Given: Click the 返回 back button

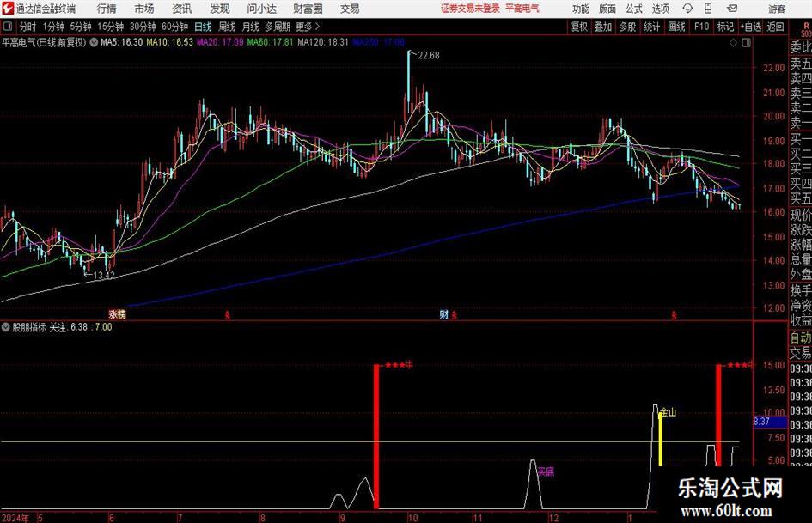Looking at the screenshot, I should [775, 27].
